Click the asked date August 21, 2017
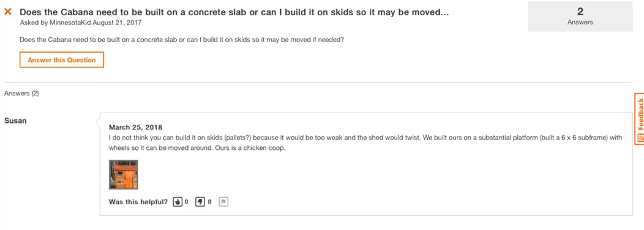 117,23
